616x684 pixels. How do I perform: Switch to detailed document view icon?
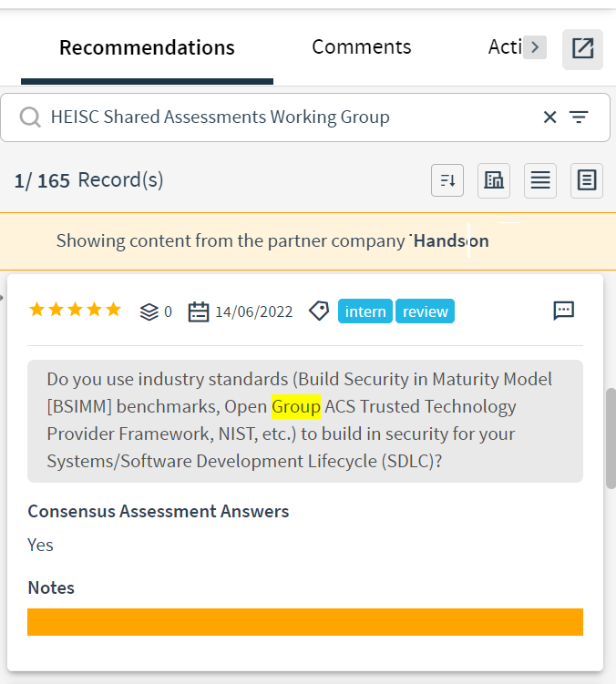point(587,180)
